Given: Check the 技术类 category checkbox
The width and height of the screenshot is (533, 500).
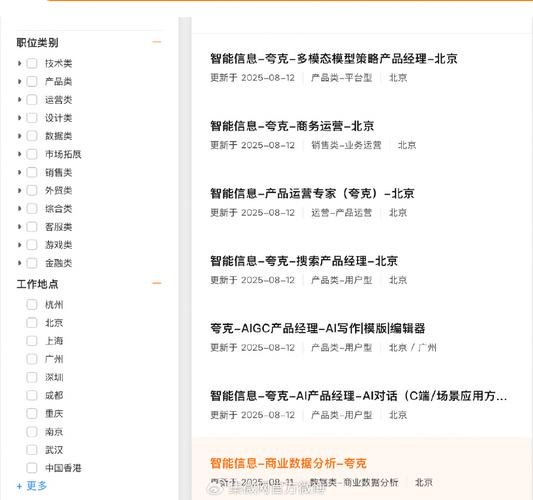Looking at the screenshot, I should 32,63.
